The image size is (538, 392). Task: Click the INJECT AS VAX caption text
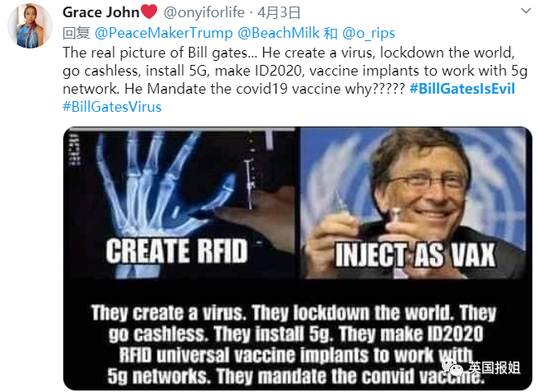click(415, 255)
